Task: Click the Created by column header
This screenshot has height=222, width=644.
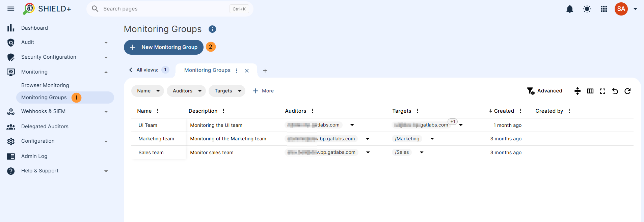Action: pyautogui.click(x=549, y=111)
